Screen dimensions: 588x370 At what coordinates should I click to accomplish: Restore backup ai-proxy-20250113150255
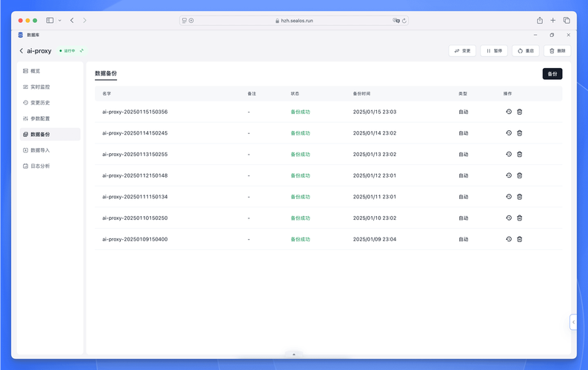pyautogui.click(x=509, y=154)
